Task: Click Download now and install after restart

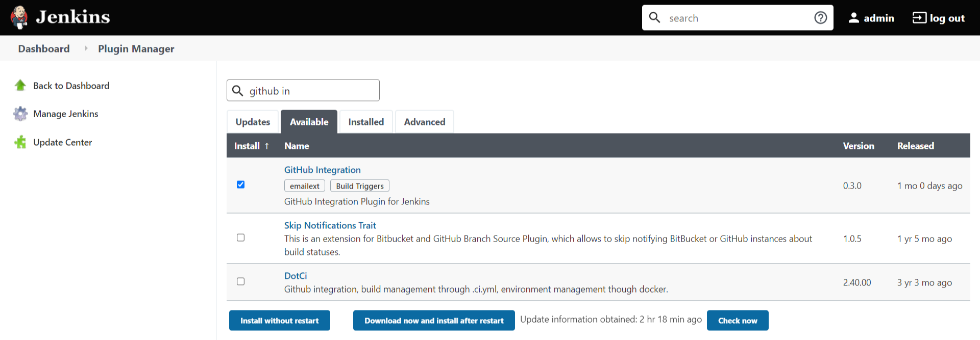Action: 434,321
